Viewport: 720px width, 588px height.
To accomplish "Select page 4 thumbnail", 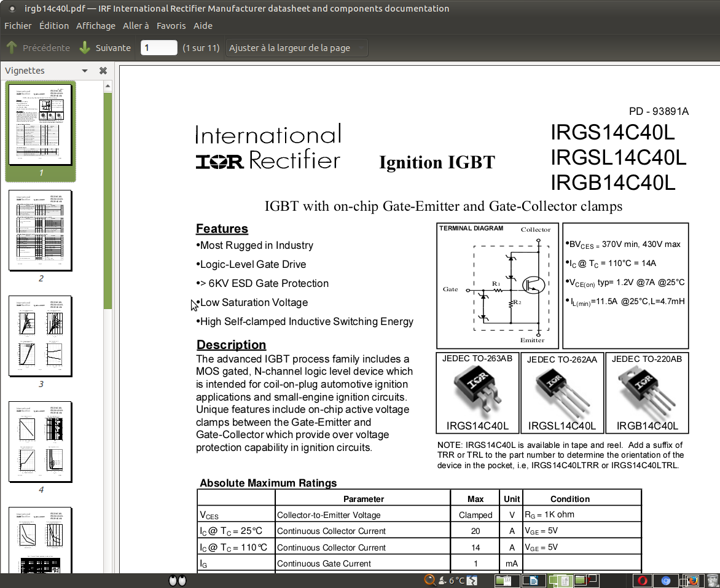I will [x=41, y=442].
